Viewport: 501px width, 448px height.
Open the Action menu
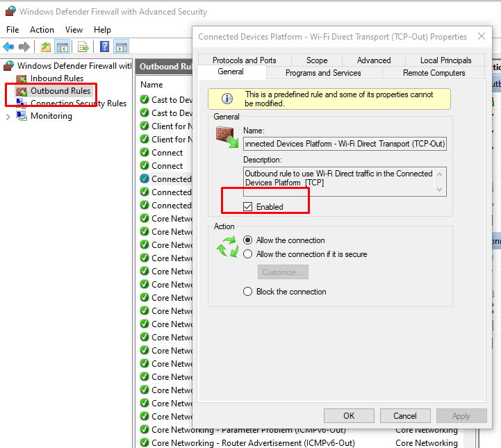tap(42, 30)
